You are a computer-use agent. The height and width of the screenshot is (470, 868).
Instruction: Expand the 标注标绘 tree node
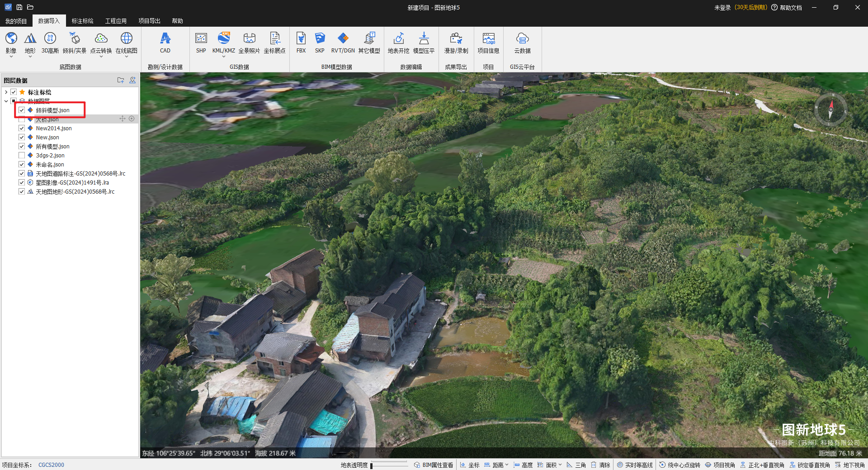pos(6,92)
